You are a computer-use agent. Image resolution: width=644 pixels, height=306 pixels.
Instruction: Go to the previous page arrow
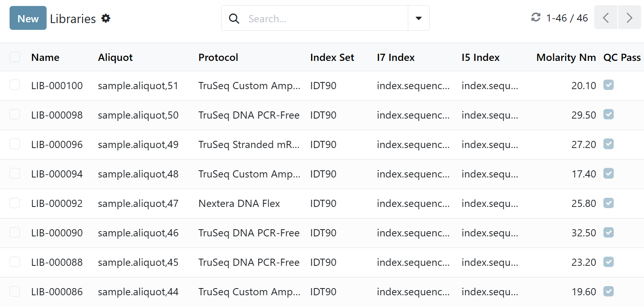606,18
